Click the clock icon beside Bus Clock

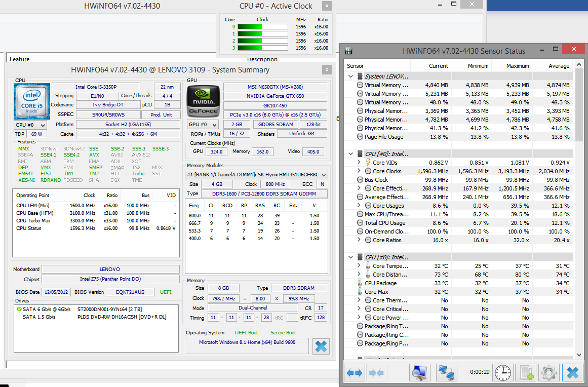click(x=360, y=180)
